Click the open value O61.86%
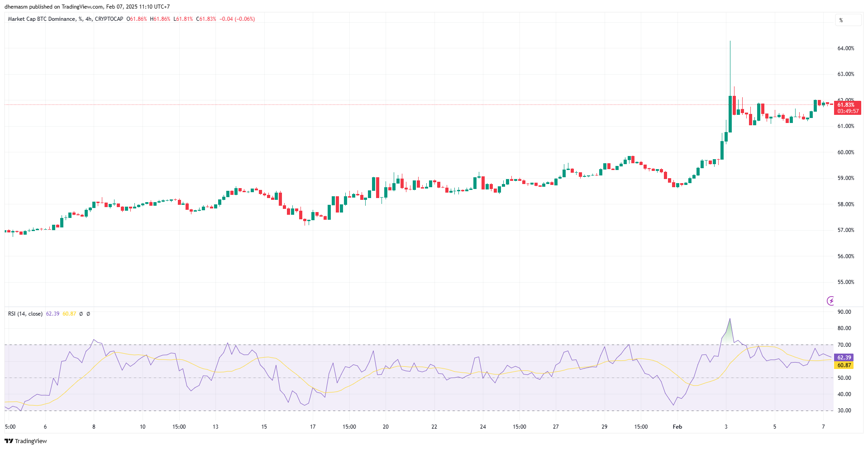 point(137,19)
